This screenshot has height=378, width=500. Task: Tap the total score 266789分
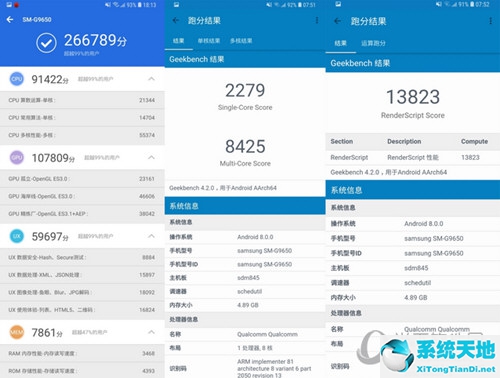pos(95,40)
